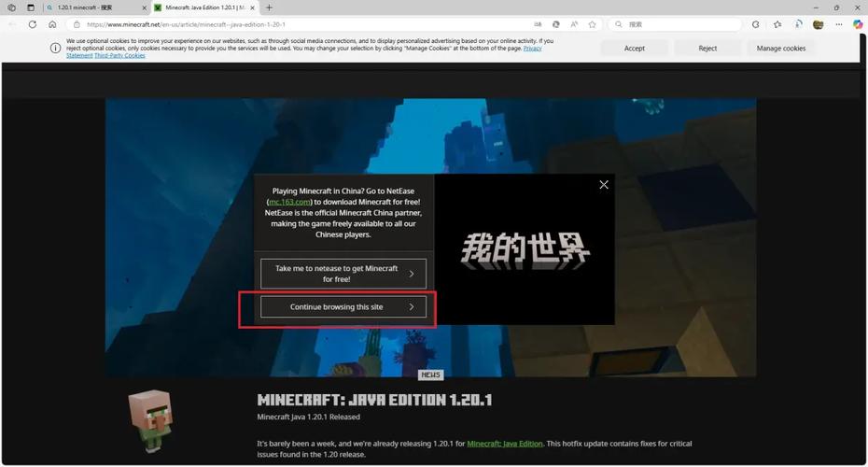The height and width of the screenshot is (467, 868).
Task: Open the favorites list toolbar icon
Action: coord(777,24)
